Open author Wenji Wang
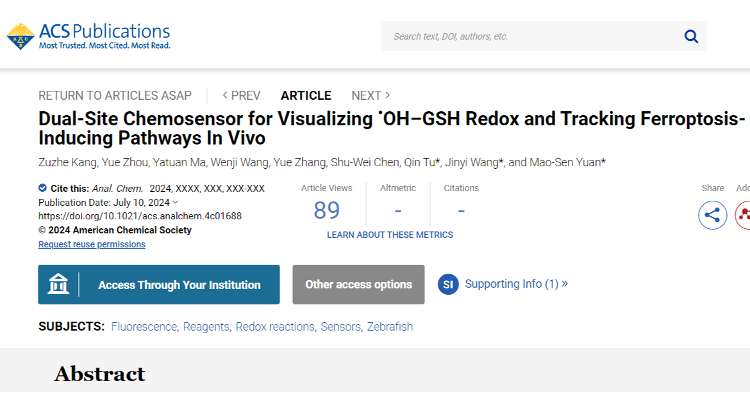 pyautogui.click(x=239, y=163)
